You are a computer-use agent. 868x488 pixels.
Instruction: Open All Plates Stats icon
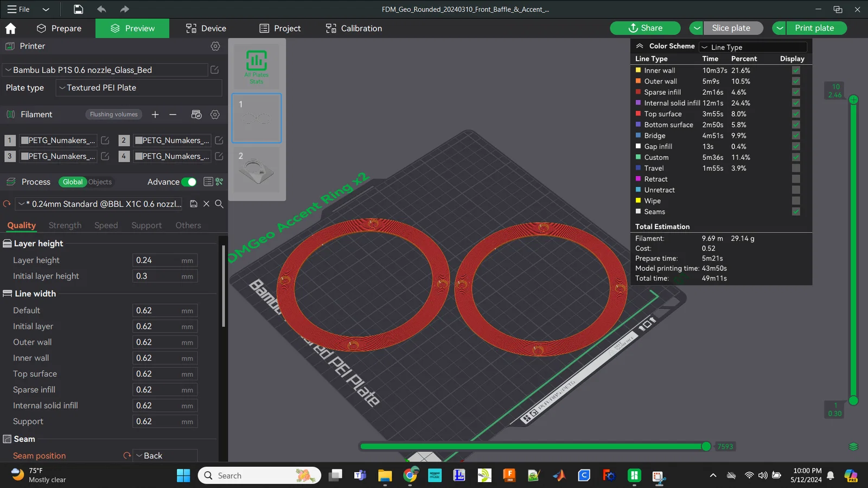tap(257, 67)
